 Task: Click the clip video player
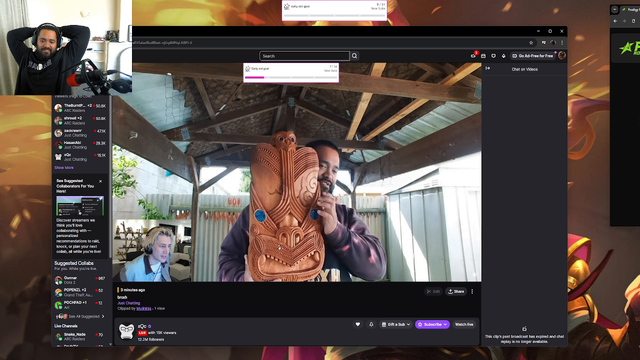pyautogui.click(x=297, y=172)
